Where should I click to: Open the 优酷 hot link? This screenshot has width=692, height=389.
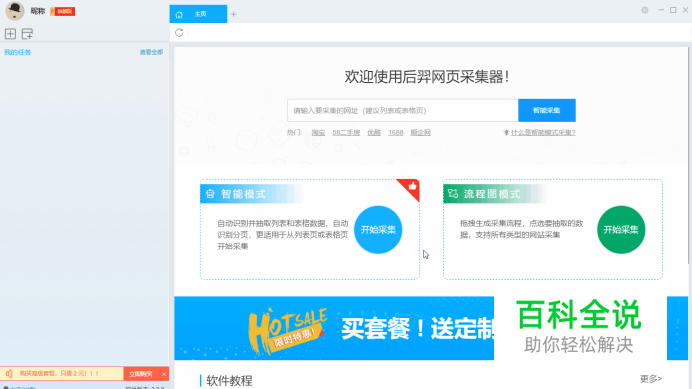coord(374,132)
